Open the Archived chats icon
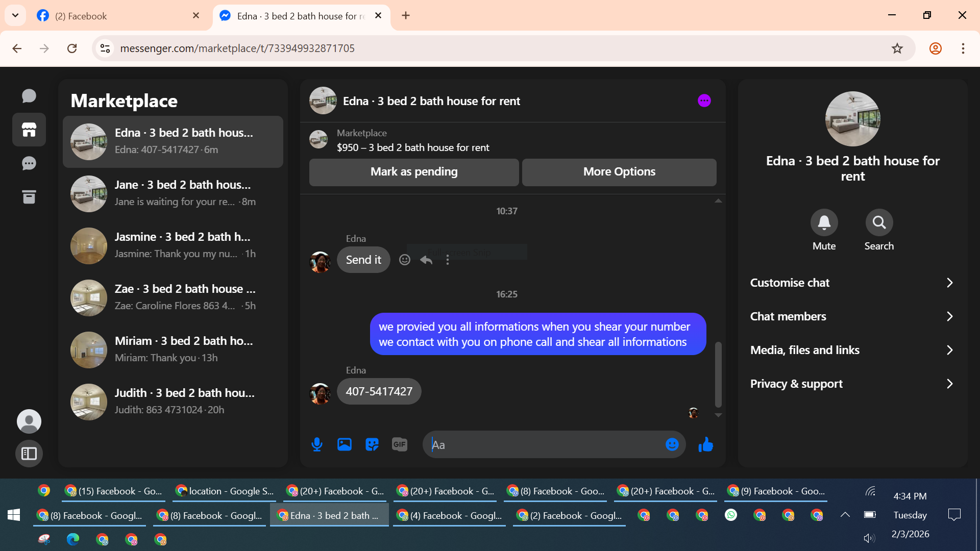 point(29,197)
